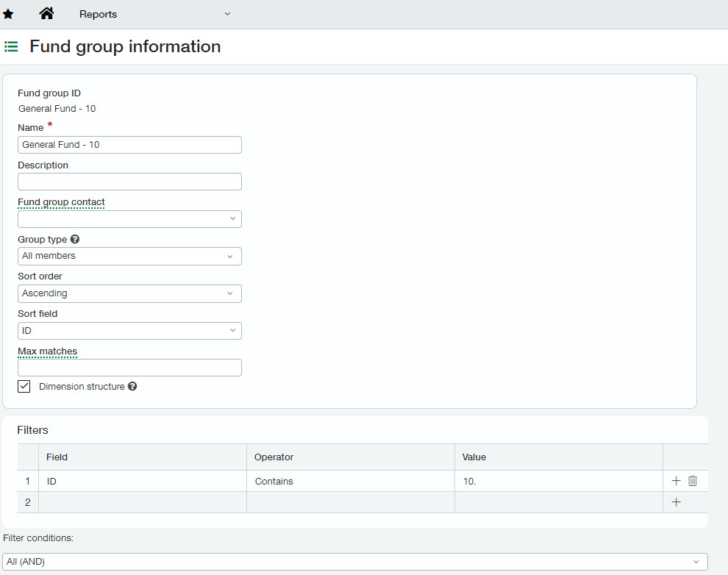Open the Reports menu
This screenshot has width=728, height=575.
tap(154, 13)
